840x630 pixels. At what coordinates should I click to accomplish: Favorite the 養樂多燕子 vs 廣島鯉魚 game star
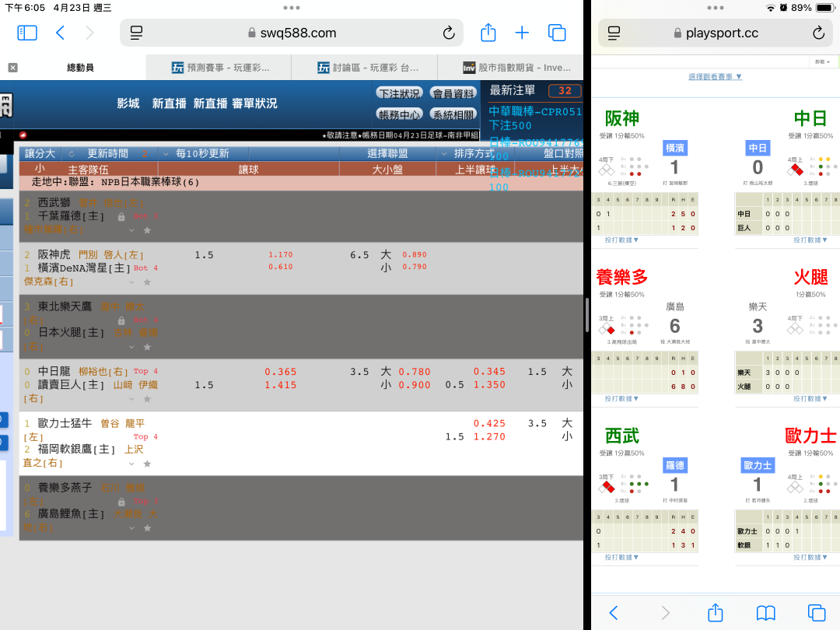tap(147, 528)
